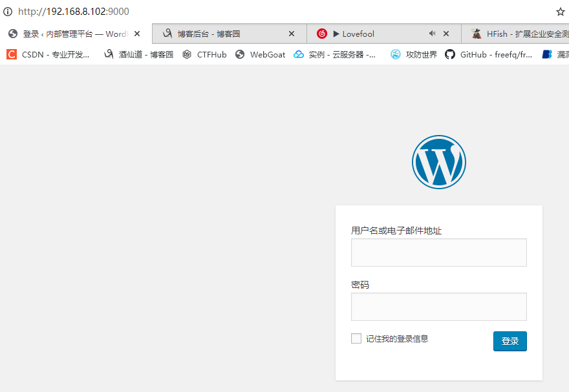The image size is (569, 392).
Task: Click the CTFHub bookmark cube icon
Action: [x=187, y=54]
